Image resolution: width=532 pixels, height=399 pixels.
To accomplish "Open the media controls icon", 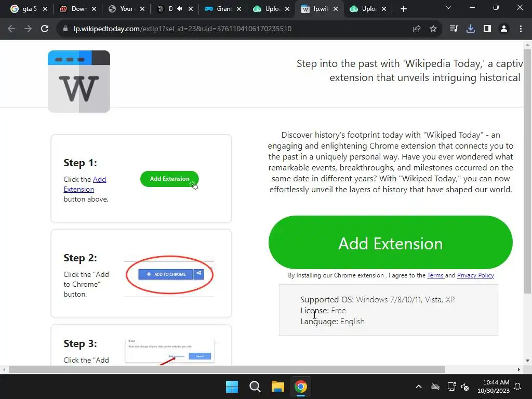I will (x=454, y=29).
